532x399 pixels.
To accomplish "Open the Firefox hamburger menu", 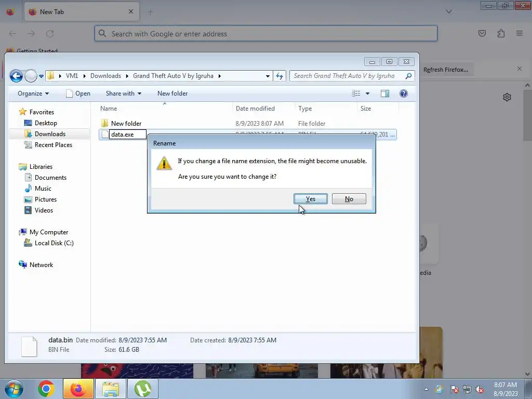I will point(519,33).
